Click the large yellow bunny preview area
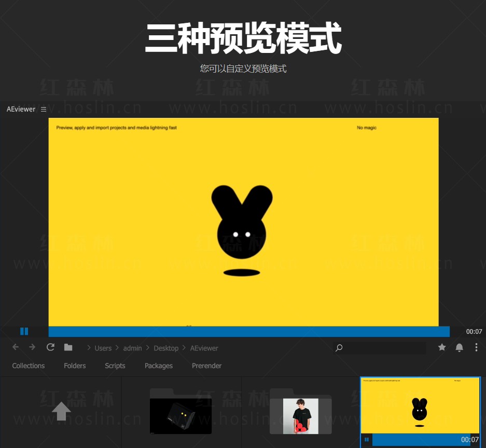Viewport: 486px width, 448px height. click(244, 222)
